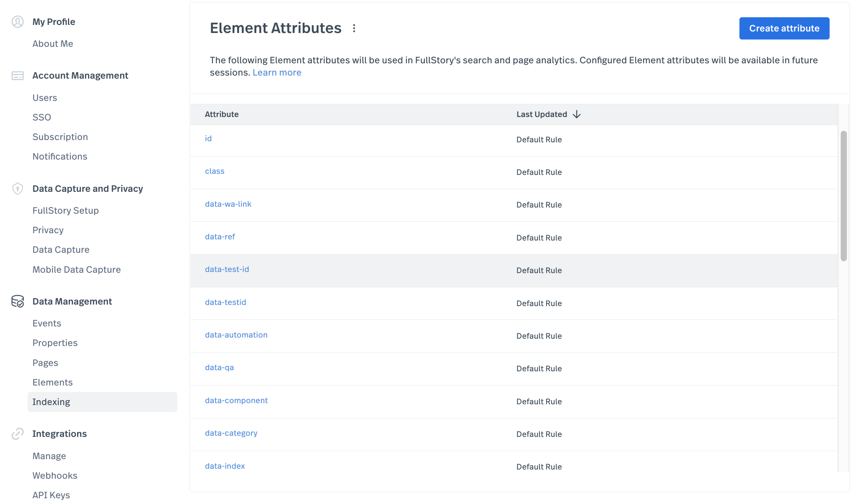The width and height of the screenshot is (858, 504).
Task: Click the Account Management heading
Action: point(80,76)
